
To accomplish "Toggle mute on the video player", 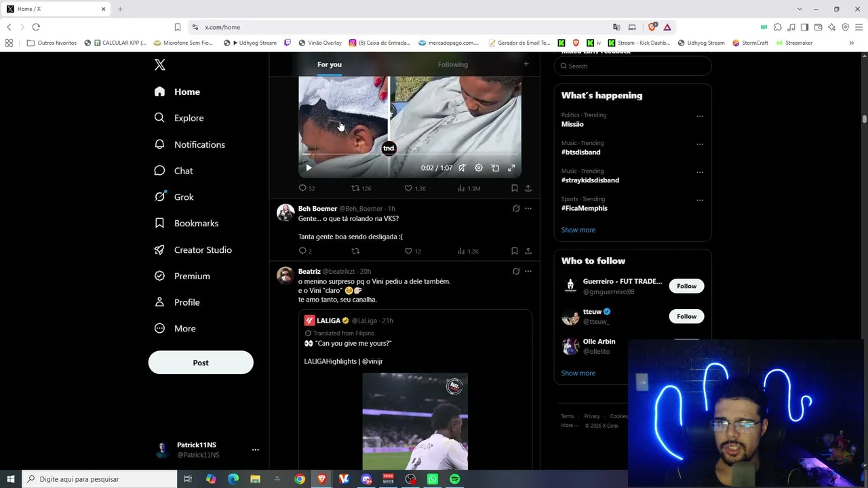I will 462,167.
